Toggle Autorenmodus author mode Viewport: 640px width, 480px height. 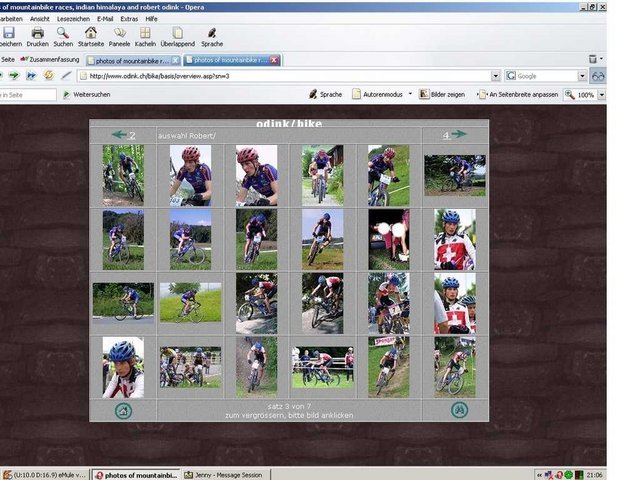[x=377, y=94]
